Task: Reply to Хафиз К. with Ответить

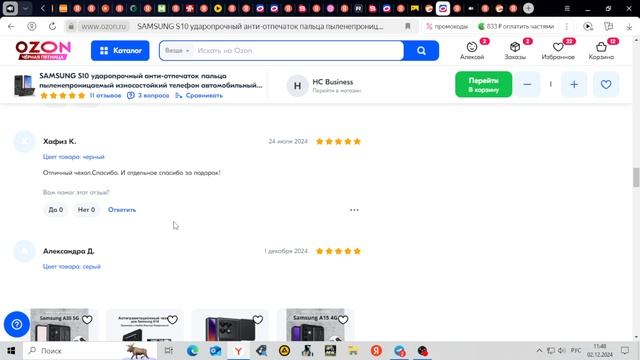Action: pos(122,210)
